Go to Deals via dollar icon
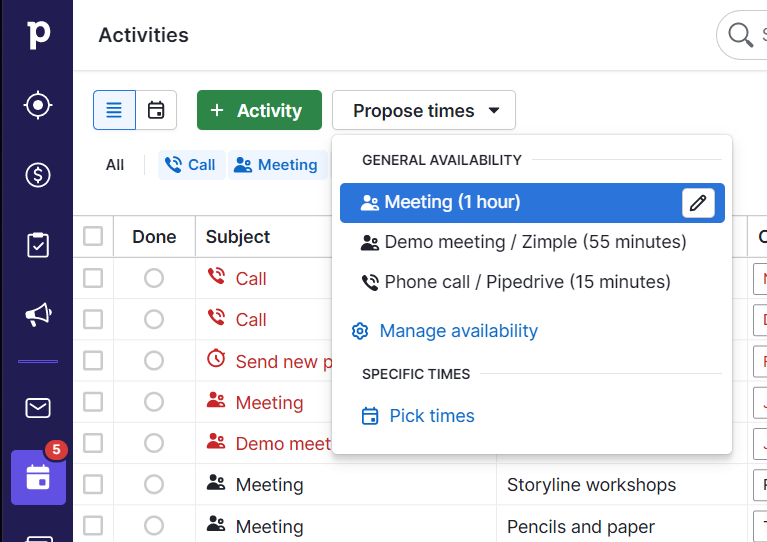The image size is (767, 542). click(x=38, y=175)
